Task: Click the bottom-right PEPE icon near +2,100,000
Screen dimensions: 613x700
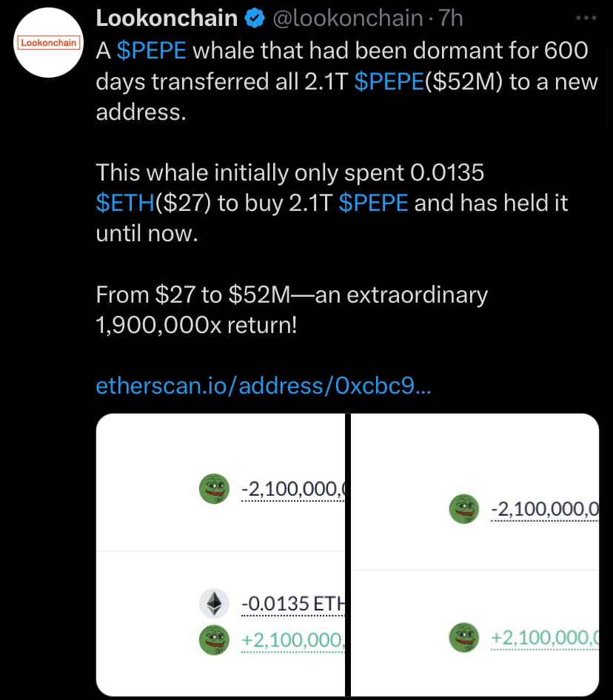Action: click(463, 637)
